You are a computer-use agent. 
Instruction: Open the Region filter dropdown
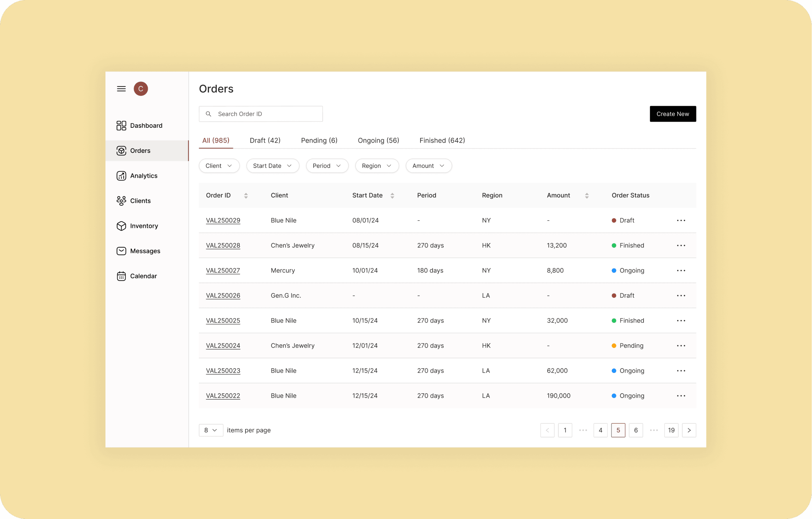click(x=377, y=166)
